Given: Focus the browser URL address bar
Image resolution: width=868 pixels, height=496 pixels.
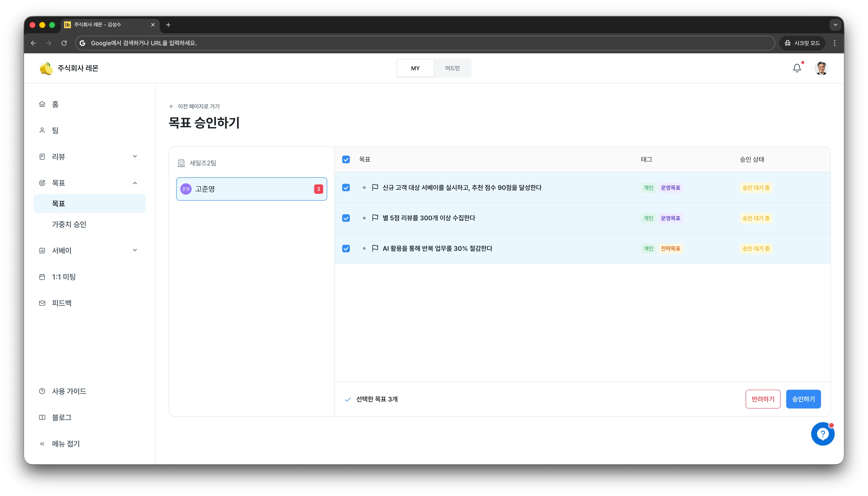Looking at the screenshot, I should (425, 43).
